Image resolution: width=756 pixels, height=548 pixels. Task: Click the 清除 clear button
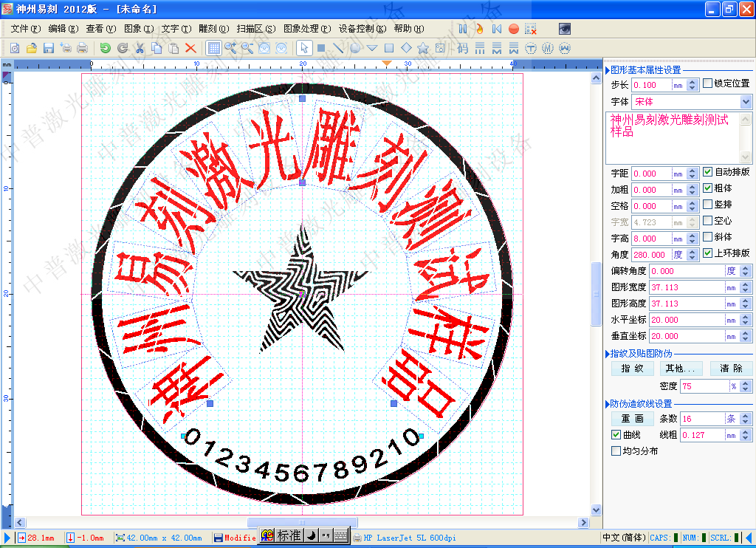coord(731,369)
